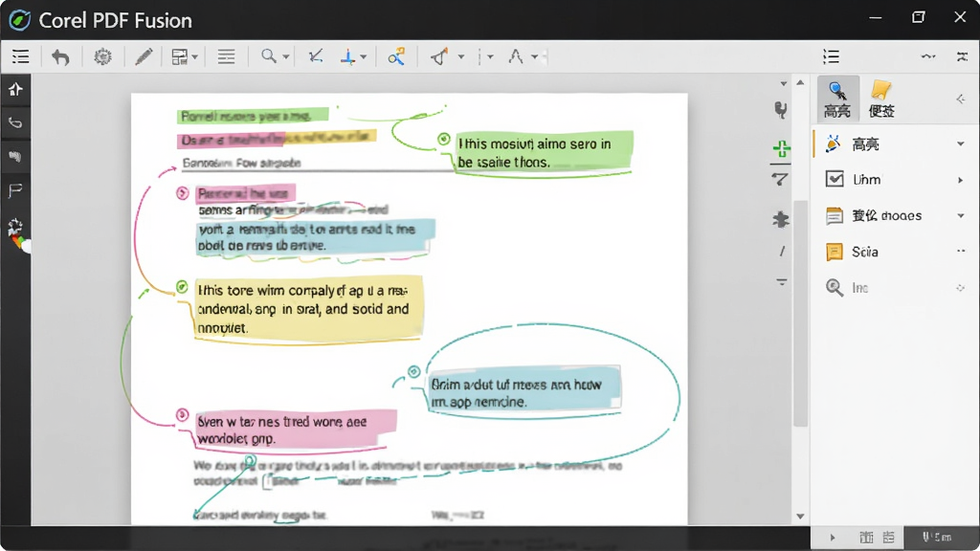The width and height of the screenshot is (980, 551).
Task: Click the diagonal arrow tool icon
Action: point(316,56)
